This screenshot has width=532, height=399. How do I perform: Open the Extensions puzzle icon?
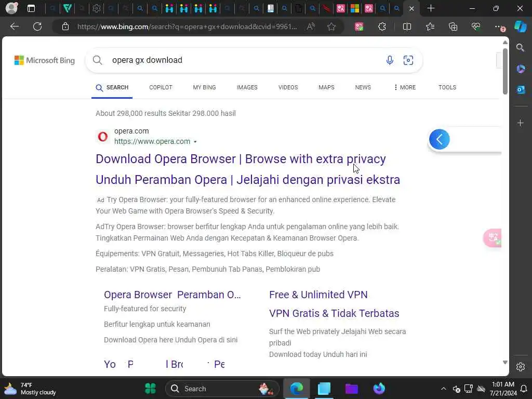(382, 26)
